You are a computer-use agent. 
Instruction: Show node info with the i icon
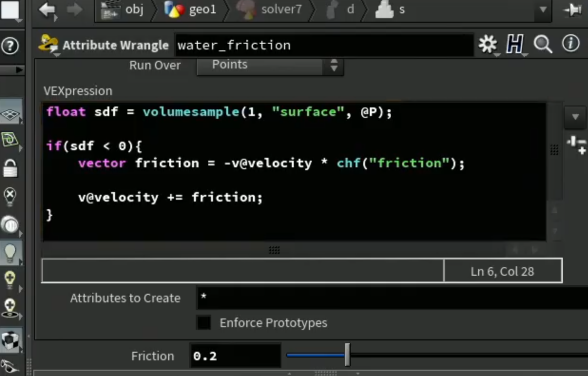[x=570, y=44]
